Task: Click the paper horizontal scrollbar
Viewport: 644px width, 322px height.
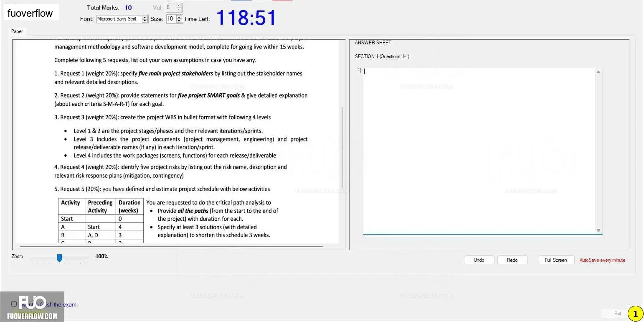Action: [171, 247]
